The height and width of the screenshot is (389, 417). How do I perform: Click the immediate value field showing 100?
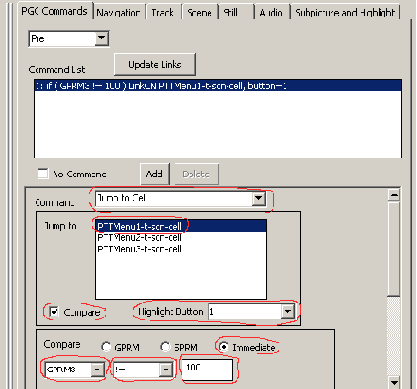(x=207, y=369)
